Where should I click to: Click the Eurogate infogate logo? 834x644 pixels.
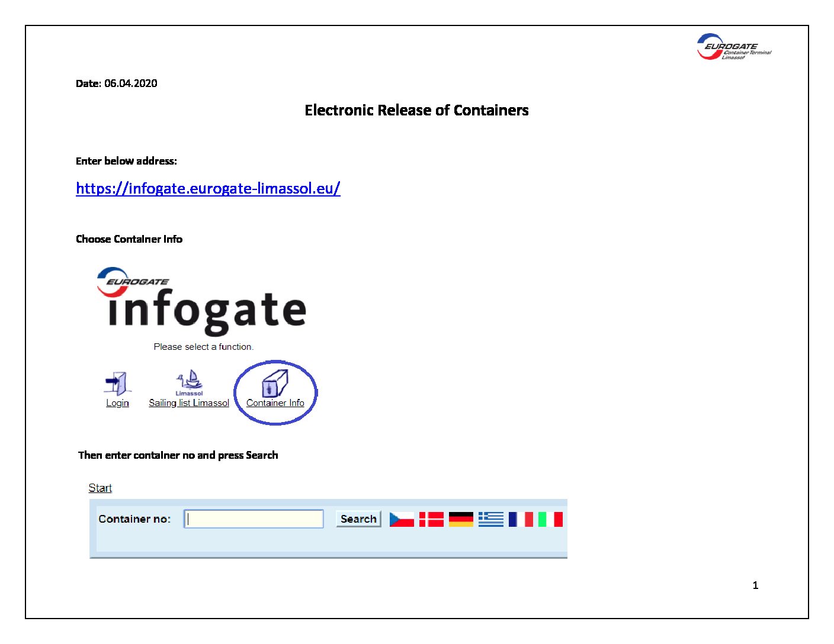coord(201,301)
